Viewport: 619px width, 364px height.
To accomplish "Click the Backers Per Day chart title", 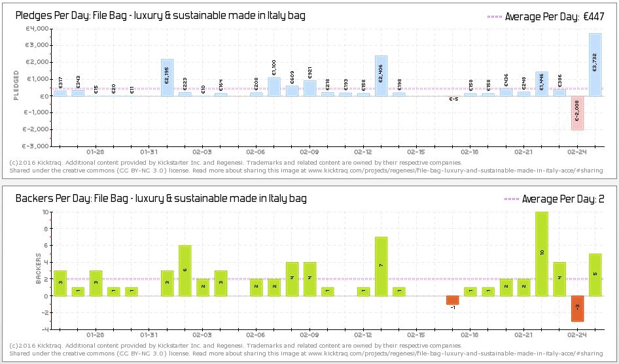I will click(x=161, y=199).
